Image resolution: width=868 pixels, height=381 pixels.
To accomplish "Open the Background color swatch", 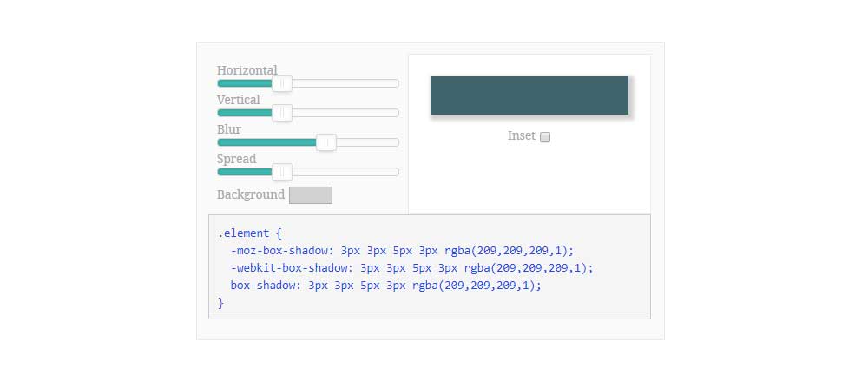I will click(311, 195).
